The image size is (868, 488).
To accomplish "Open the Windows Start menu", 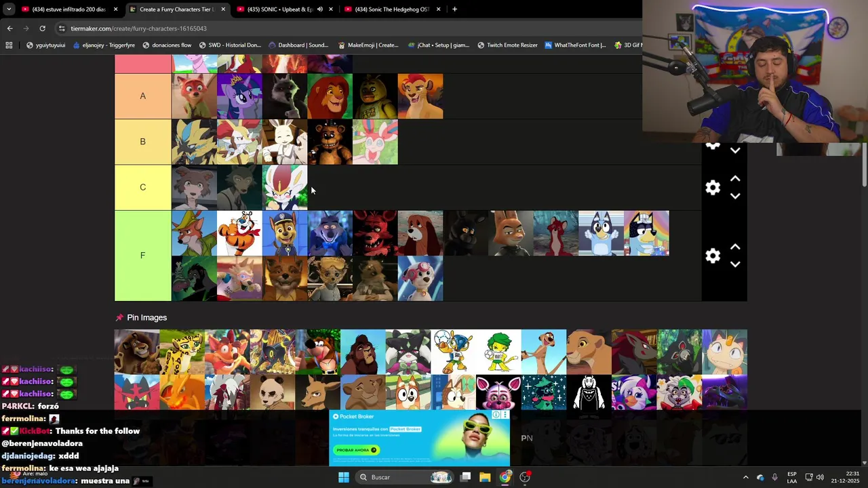I will 344,477.
